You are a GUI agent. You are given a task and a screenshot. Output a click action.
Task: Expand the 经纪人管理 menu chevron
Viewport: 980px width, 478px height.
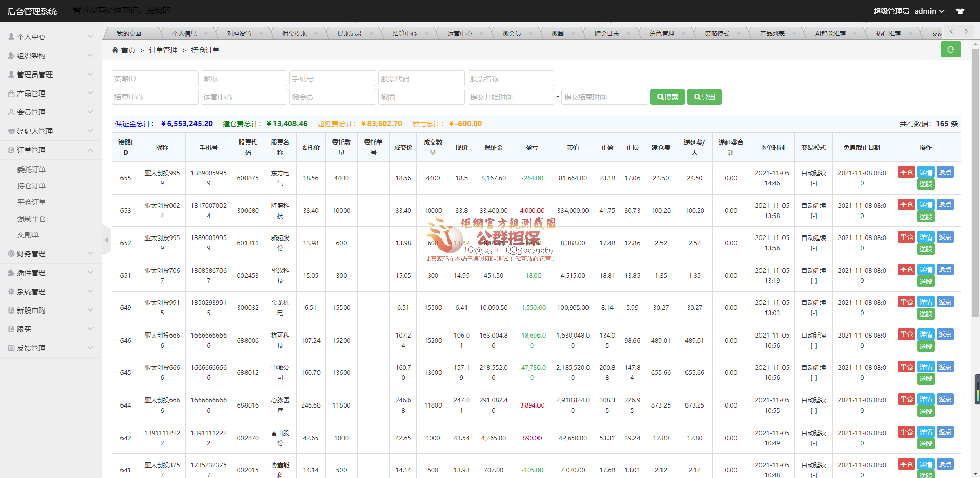(x=90, y=131)
